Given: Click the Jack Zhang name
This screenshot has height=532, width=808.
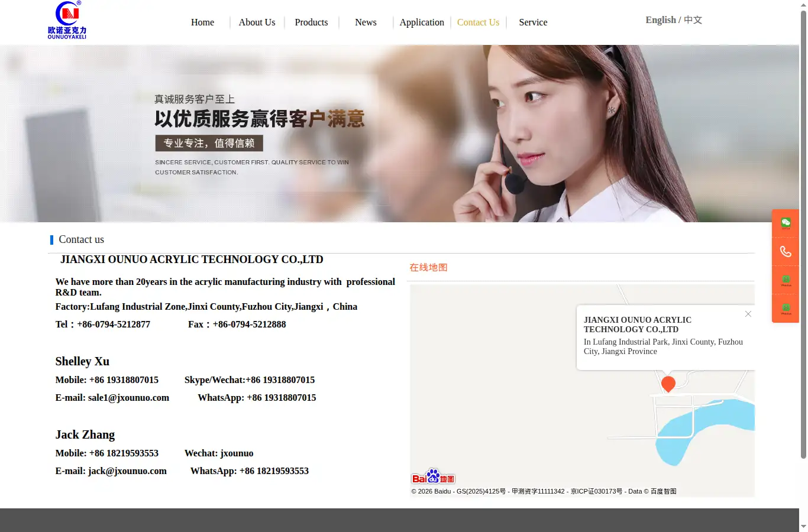Looking at the screenshot, I should pyautogui.click(x=85, y=434).
